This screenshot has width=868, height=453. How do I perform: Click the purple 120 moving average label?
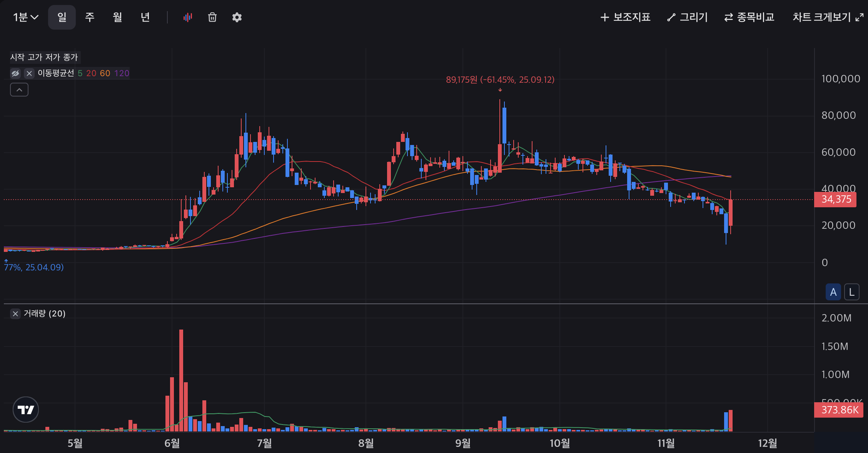coord(122,73)
